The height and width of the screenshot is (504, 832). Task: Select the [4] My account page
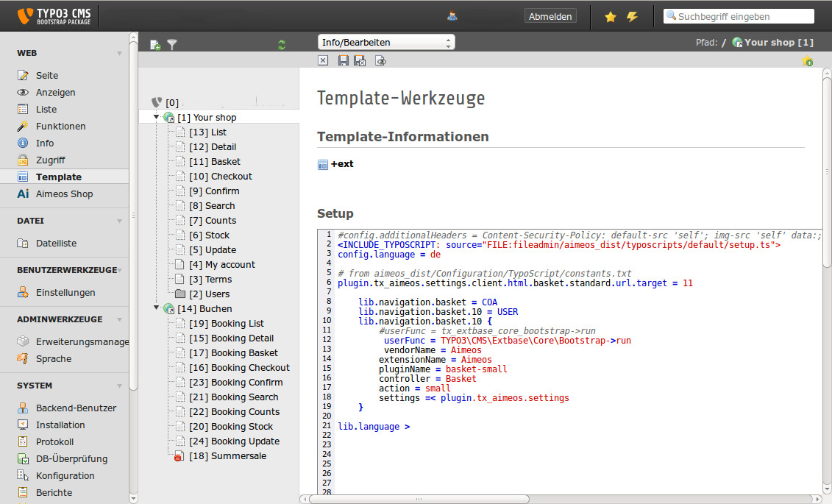[x=222, y=265]
